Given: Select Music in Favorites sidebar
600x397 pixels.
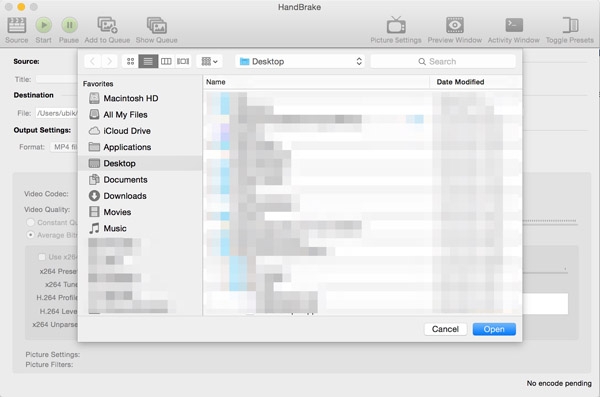Looking at the screenshot, I should (140, 228).
